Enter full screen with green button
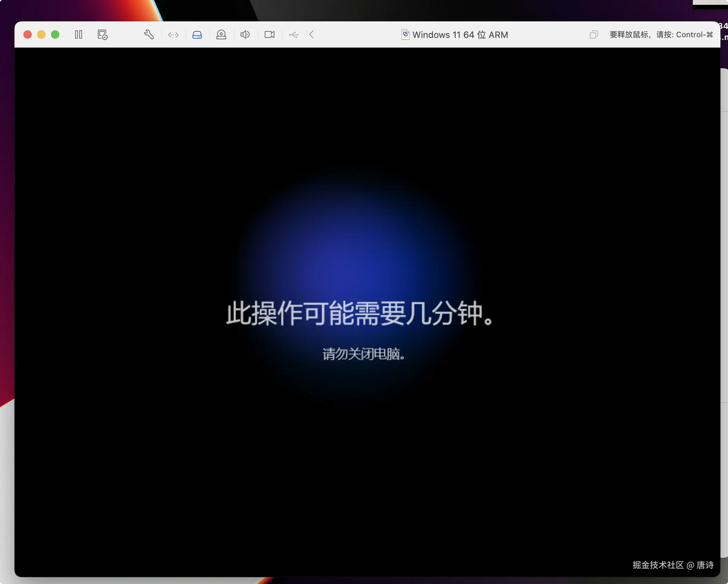 [55, 34]
